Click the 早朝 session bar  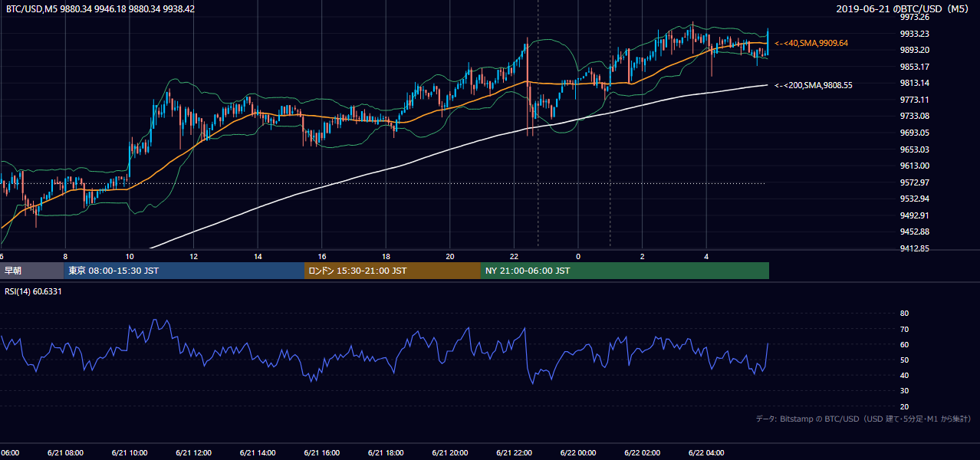tap(31, 271)
